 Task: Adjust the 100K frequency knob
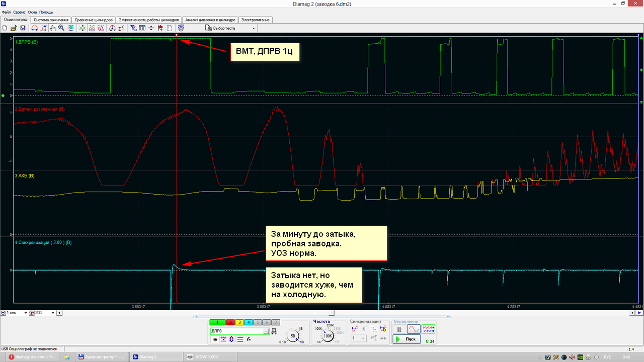pos(328,336)
